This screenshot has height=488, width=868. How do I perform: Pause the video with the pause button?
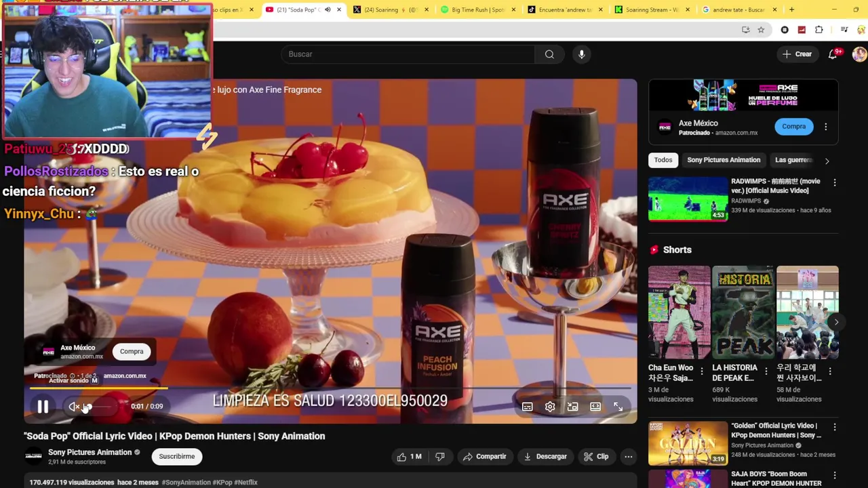click(43, 407)
